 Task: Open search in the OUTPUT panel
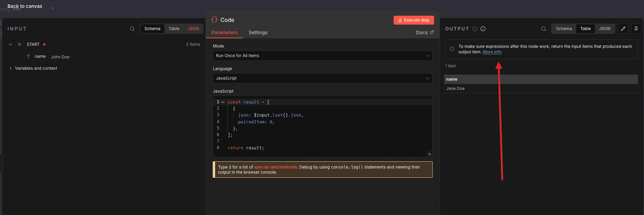(544, 29)
